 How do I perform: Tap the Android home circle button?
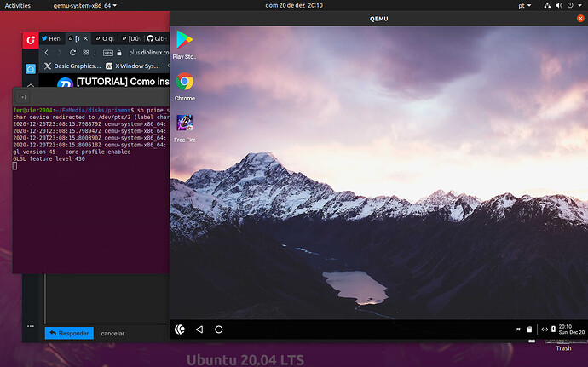219,330
